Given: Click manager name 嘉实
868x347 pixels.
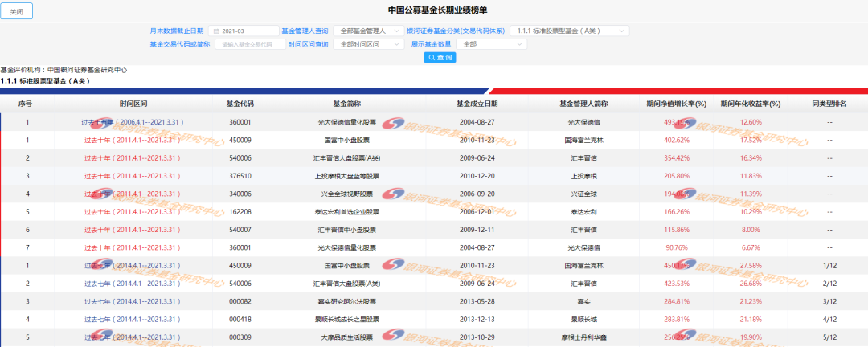Looking at the screenshot, I should pyautogui.click(x=584, y=302).
